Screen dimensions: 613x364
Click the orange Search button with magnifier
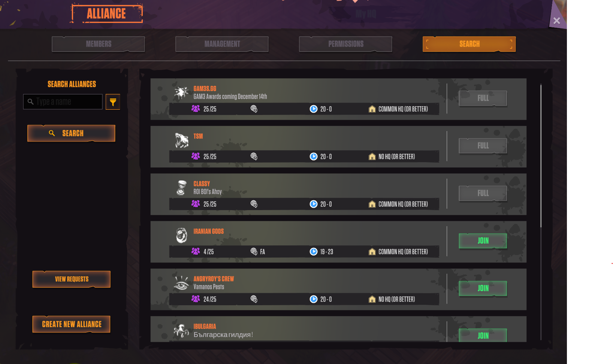click(x=71, y=133)
